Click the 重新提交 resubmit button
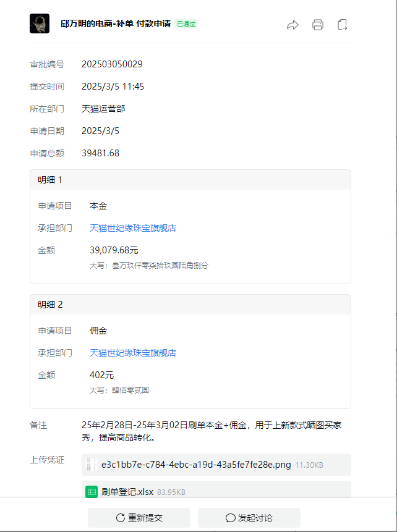397x532 pixels. click(x=139, y=518)
